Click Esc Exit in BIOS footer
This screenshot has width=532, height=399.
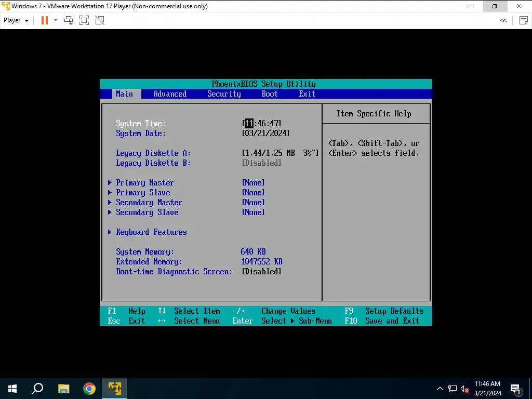coord(127,321)
